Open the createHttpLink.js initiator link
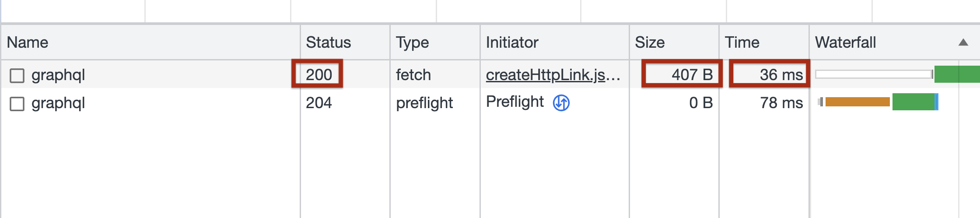 [553, 75]
